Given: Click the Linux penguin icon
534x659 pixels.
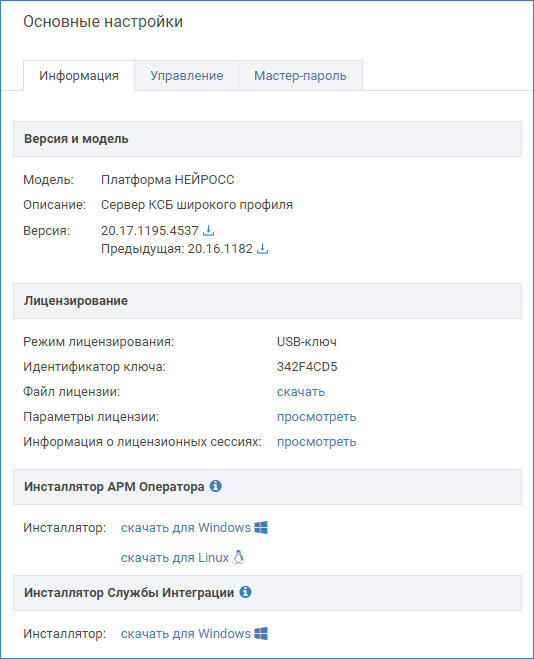Looking at the screenshot, I should pos(238,557).
